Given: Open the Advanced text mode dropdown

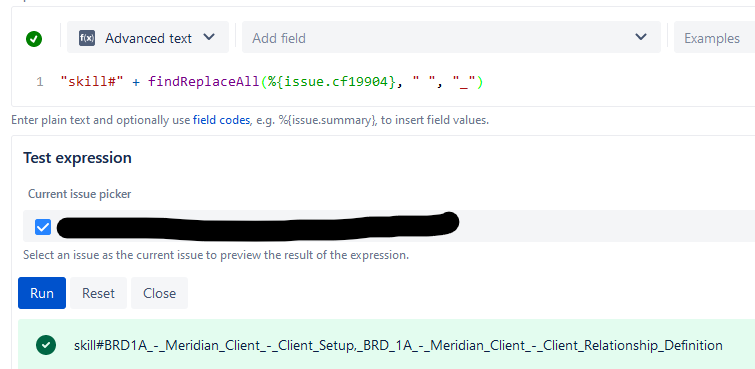Looking at the screenshot, I should click(148, 38).
